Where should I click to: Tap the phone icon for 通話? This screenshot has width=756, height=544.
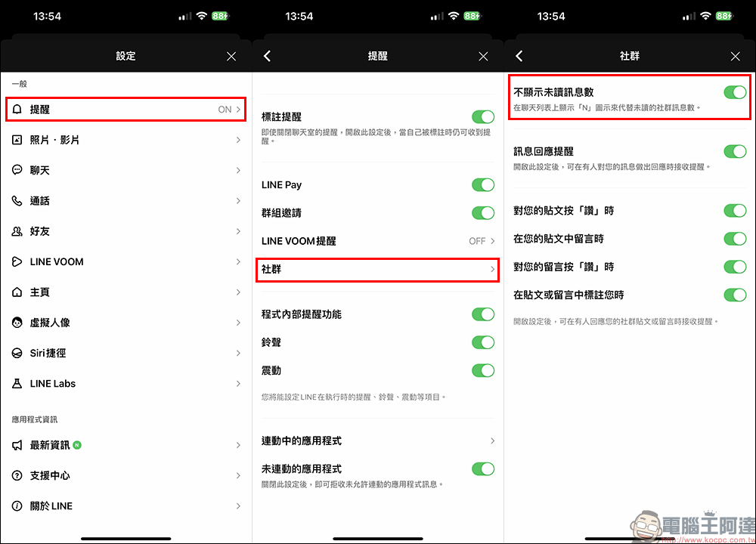[x=17, y=201]
